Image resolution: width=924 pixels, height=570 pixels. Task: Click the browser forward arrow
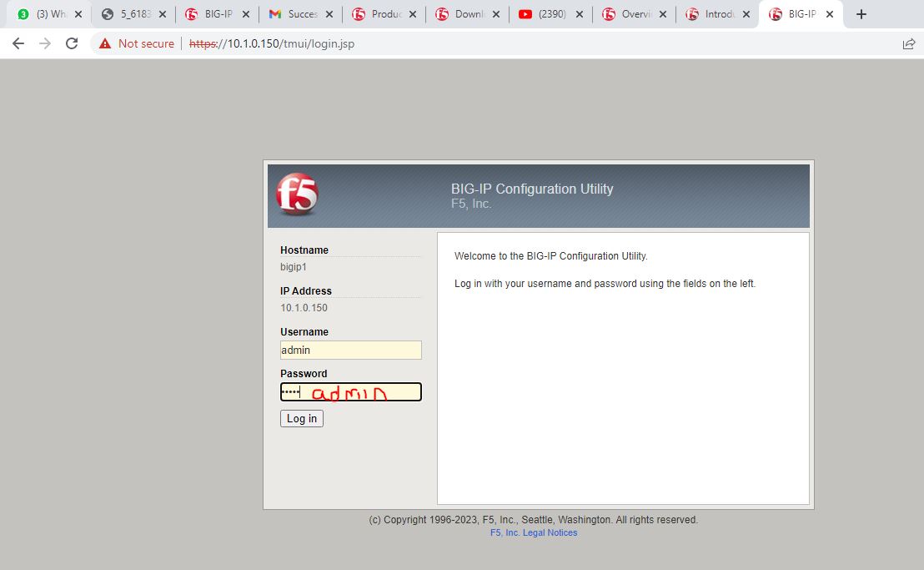(45, 43)
